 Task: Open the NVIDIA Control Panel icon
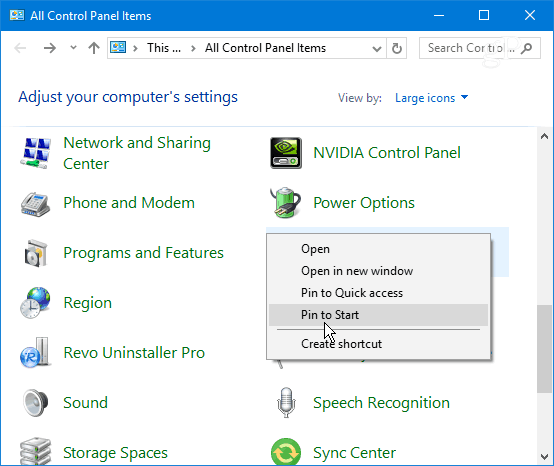click(x=286, y=153)
